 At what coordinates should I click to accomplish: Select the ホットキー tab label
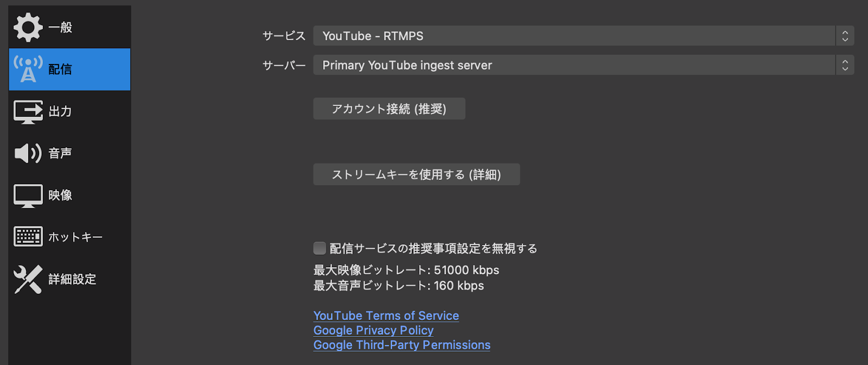click(75, 237)
